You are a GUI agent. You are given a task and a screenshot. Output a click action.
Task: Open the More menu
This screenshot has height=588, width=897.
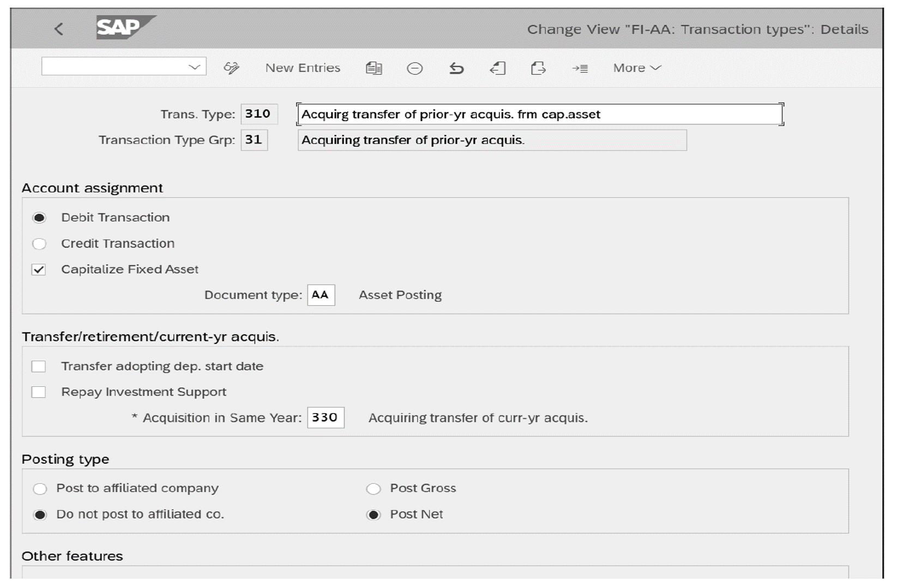coord(635,68)
